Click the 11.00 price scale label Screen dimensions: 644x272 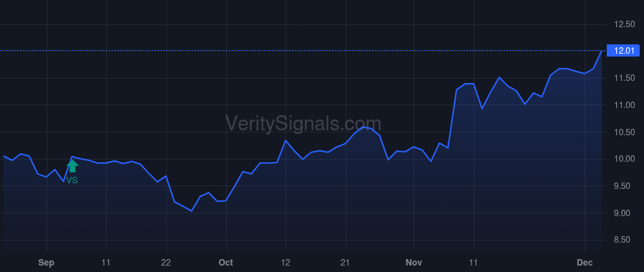(x=624, y=105)
